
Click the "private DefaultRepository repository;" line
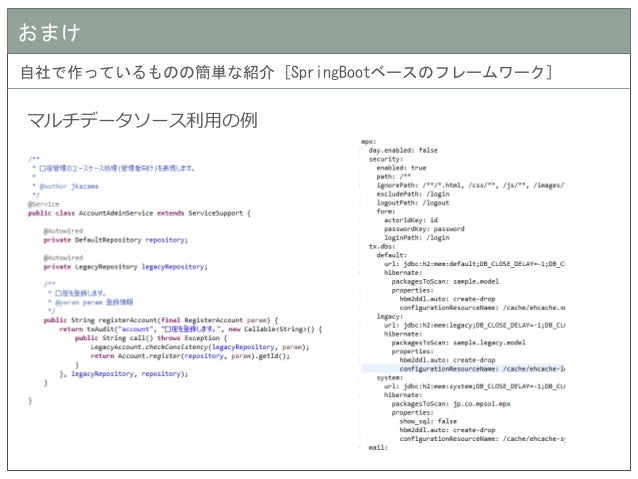(116, 240)
